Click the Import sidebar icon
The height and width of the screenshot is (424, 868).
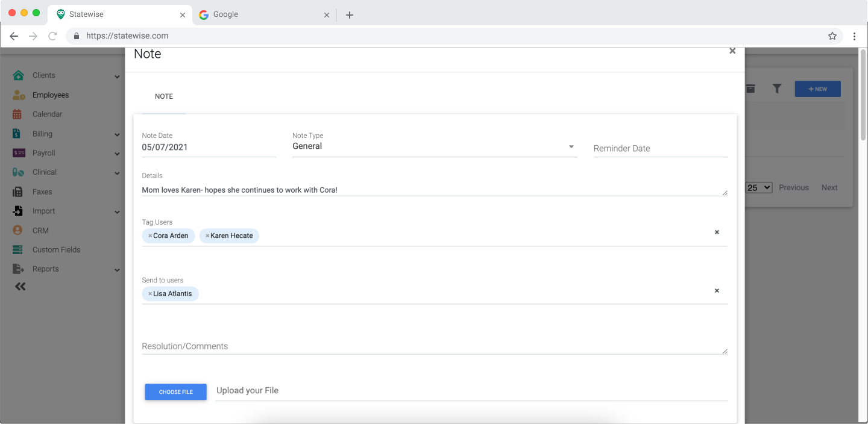pyautogui.click(x=17, y=211)
